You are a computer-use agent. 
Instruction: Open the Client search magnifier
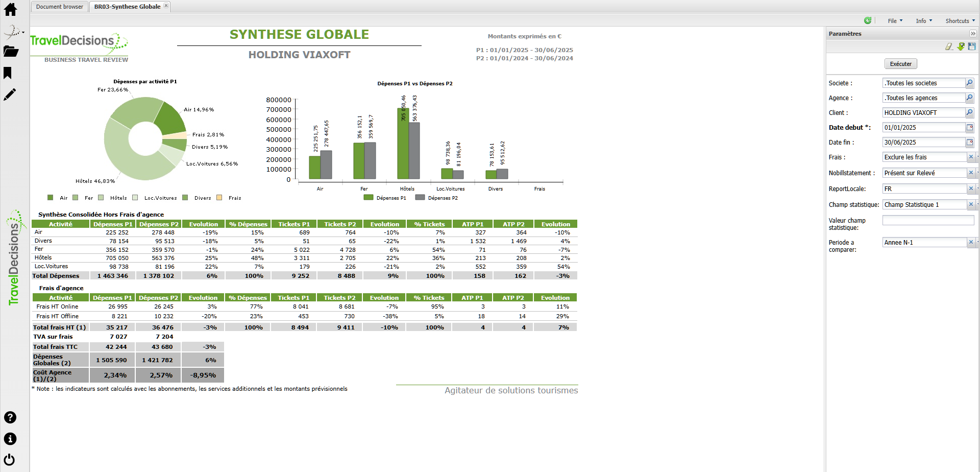(x=970, y=112)
